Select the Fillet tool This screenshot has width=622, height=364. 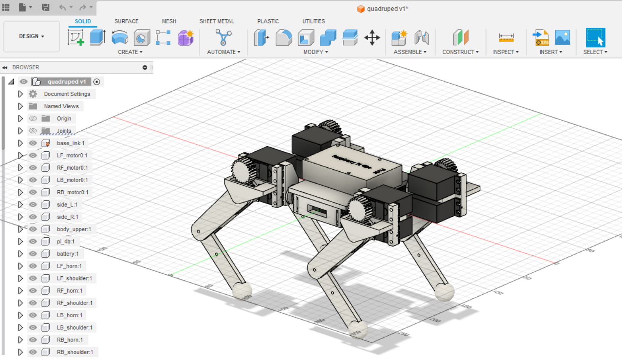284,38
